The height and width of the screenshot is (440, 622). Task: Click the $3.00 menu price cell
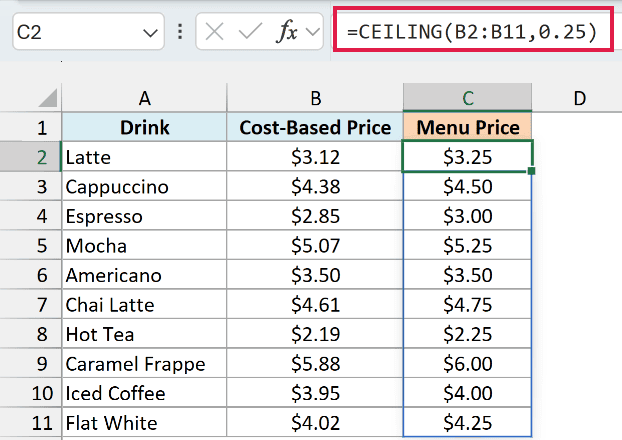point(467,216)
